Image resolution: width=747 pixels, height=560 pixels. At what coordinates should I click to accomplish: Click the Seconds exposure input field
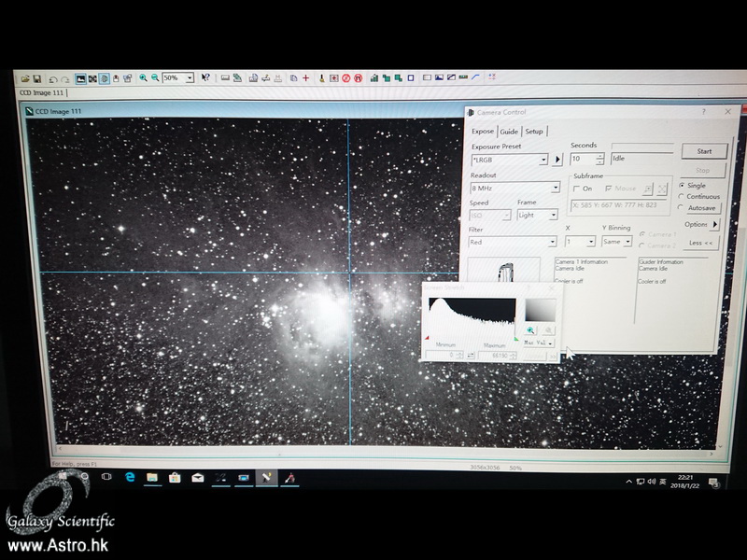tap(583, 159)
